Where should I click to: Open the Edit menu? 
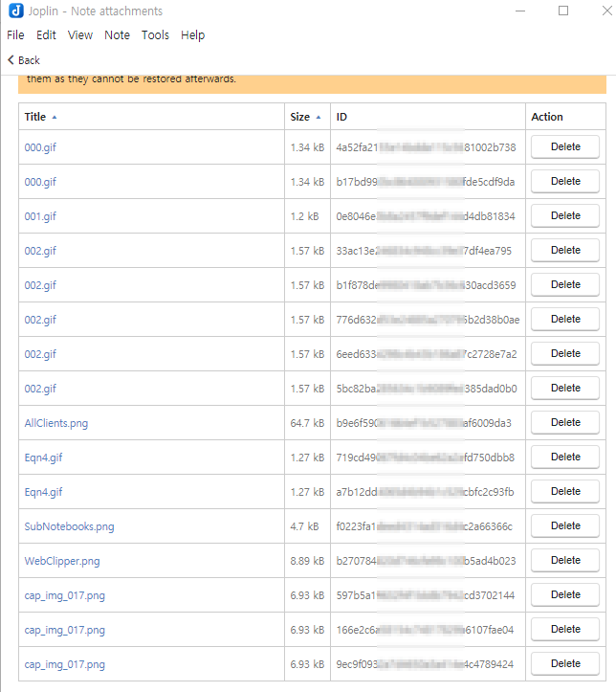click(46, 34)
